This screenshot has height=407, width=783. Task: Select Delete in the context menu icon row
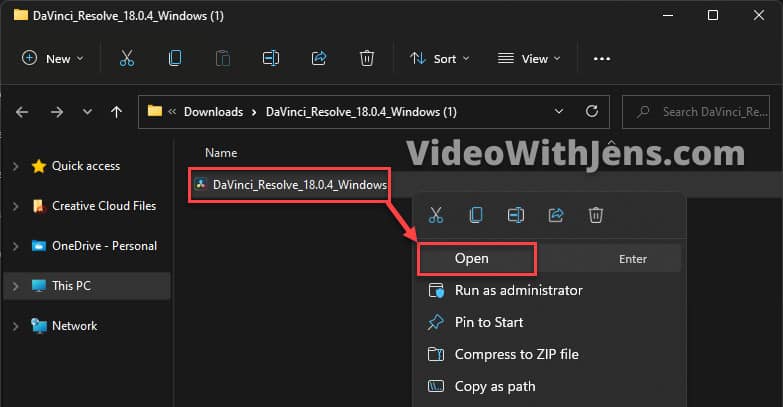(596, 215)
